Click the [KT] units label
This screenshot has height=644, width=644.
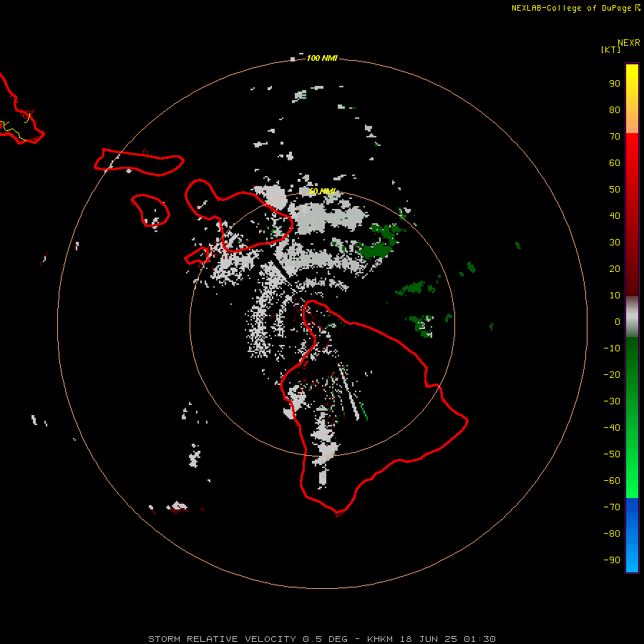point(611,49)
